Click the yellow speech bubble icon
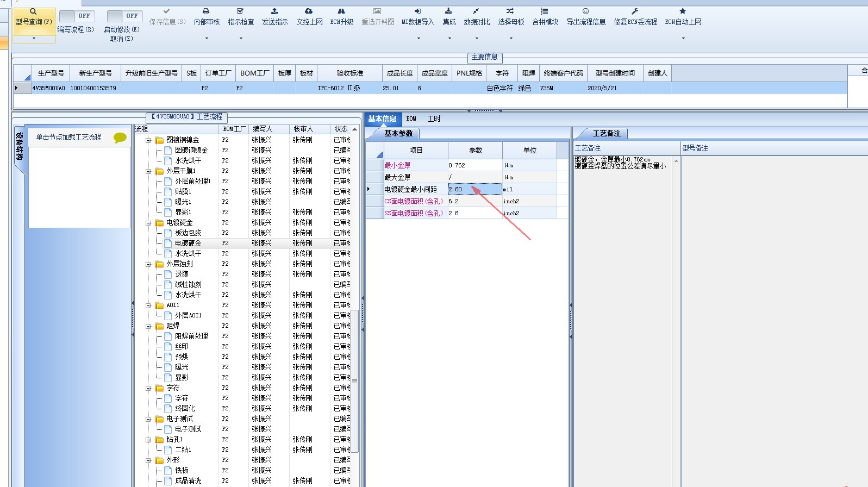Viewport: 868px width, 487px height. 120,138
